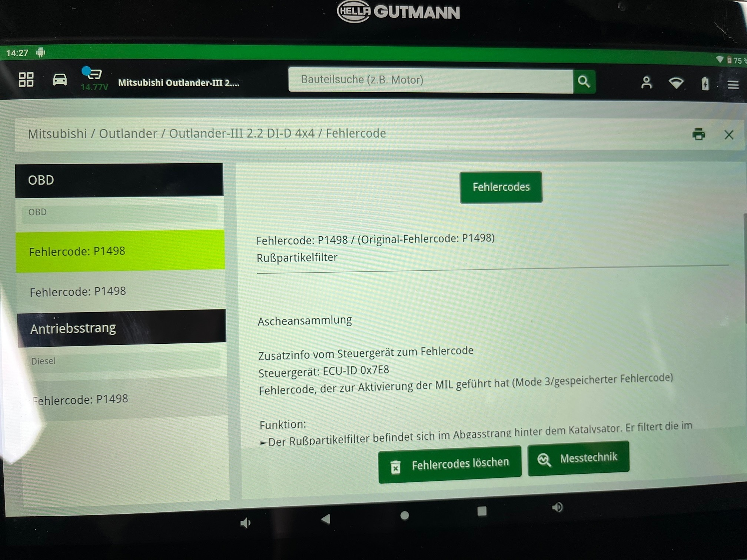Click the Steuergerät: ECU-ID 0x7E8 line

coord(323,371)
